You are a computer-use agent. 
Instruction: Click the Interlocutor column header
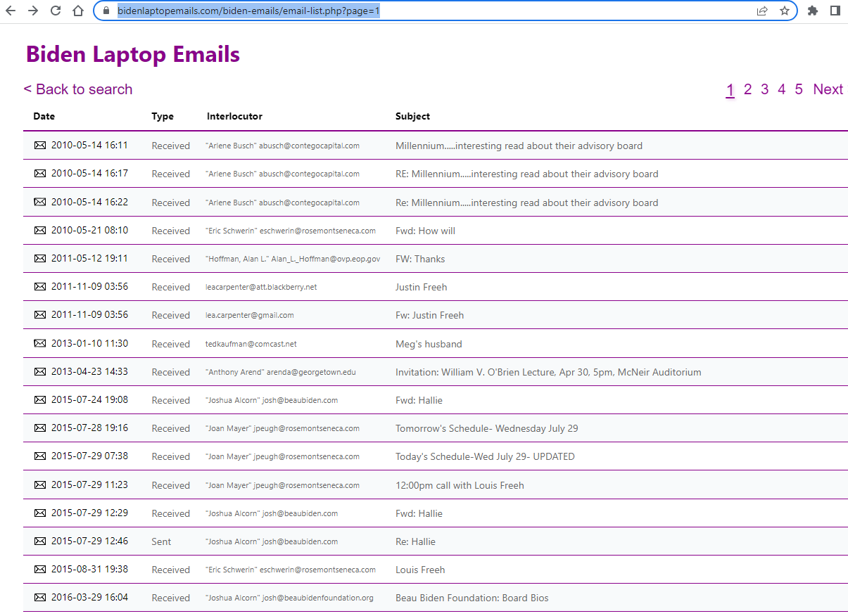coord(234,116)
